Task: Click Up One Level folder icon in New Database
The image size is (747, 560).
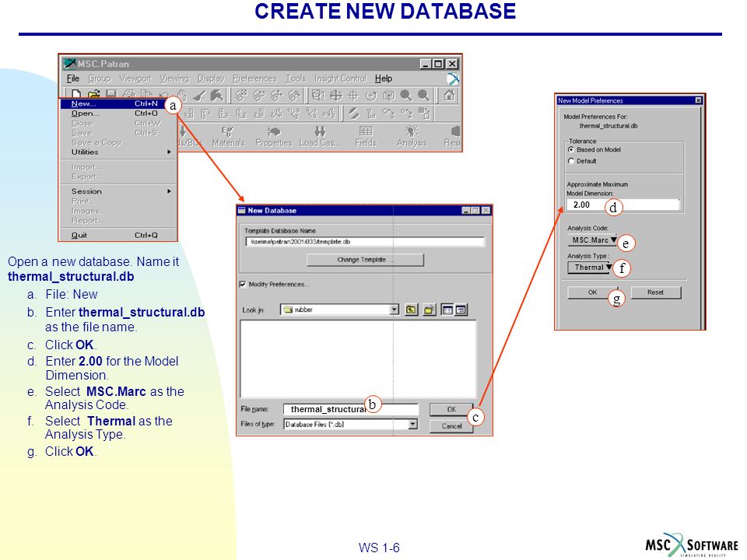Action: pyautogui.click(x=411, y=310)
